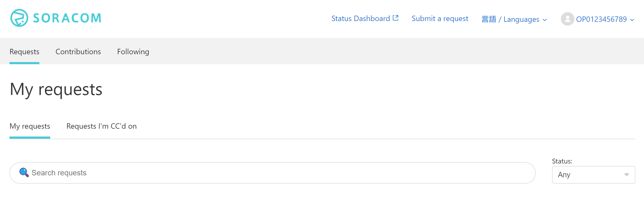
Task: Select the My requests sub-tab
Action: point(30,126)
